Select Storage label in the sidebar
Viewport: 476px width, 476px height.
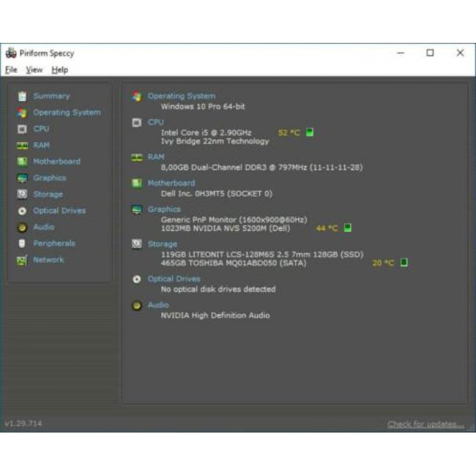48,195
